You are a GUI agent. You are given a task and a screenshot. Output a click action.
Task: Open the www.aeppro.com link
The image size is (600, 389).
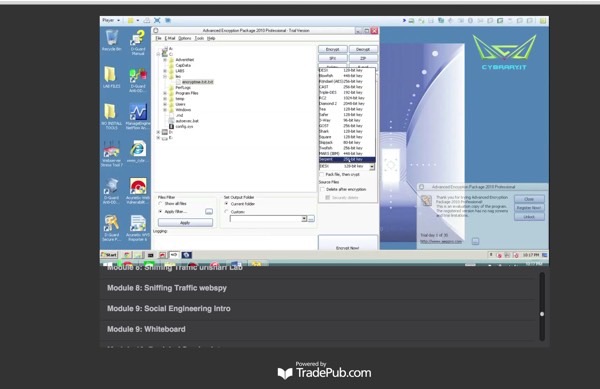441,241
